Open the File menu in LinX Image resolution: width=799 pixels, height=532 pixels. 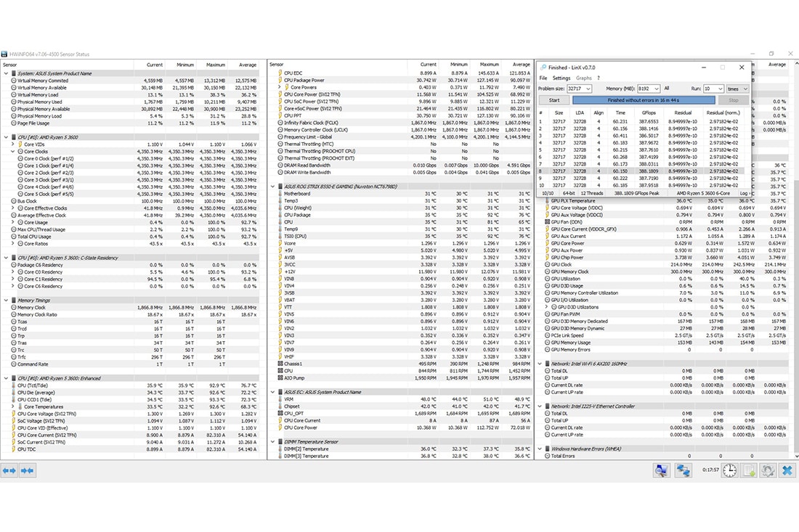[543, 78]
